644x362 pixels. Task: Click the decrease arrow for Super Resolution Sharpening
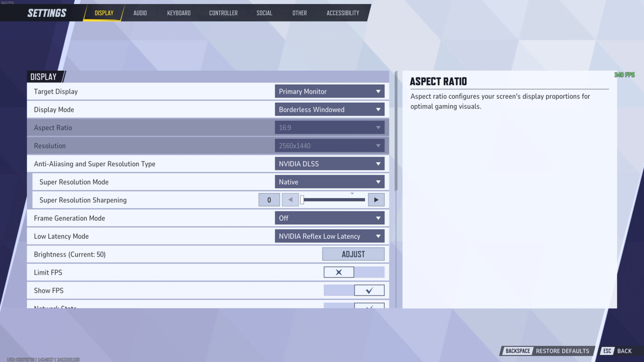pos(290,200)
